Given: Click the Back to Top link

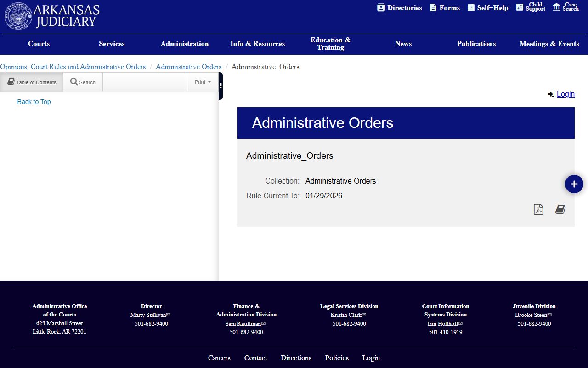Looking at the screenshot, I should (34, 102).
